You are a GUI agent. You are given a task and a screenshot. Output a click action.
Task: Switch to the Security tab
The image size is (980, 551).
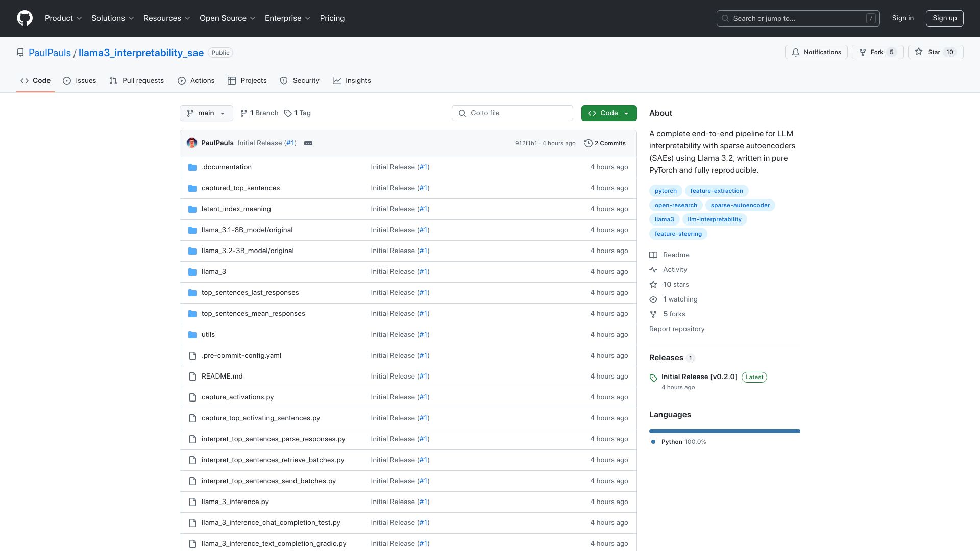(x=300, y=81)
